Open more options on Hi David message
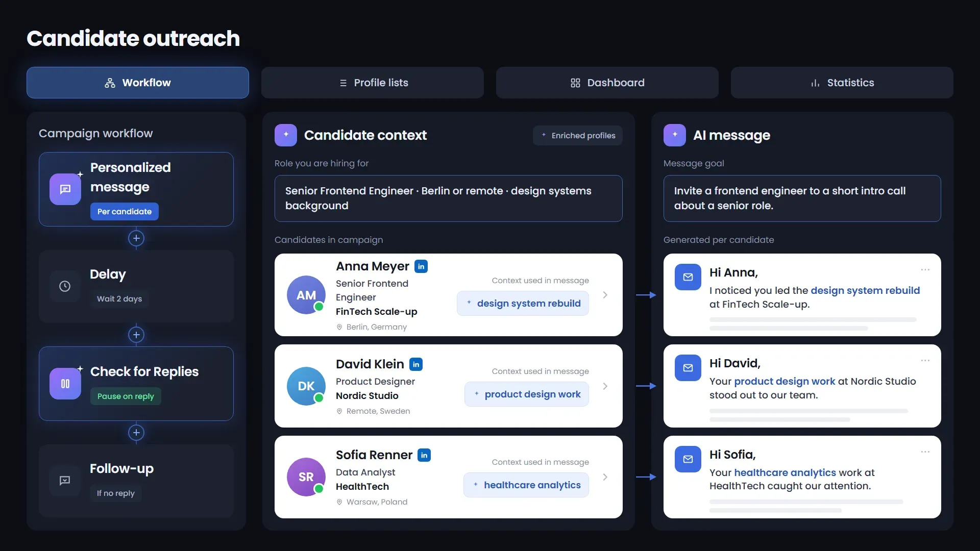 tap(925, 361)
